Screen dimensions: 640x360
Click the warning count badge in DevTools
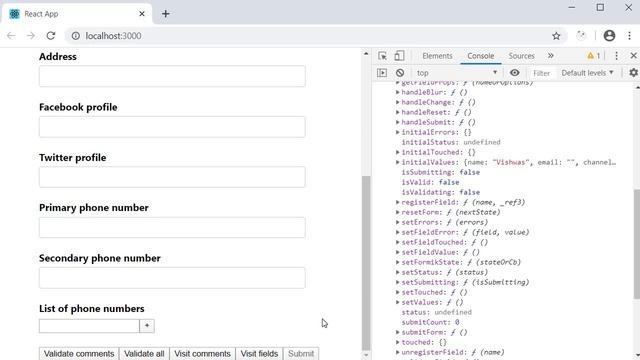(593, 56)
